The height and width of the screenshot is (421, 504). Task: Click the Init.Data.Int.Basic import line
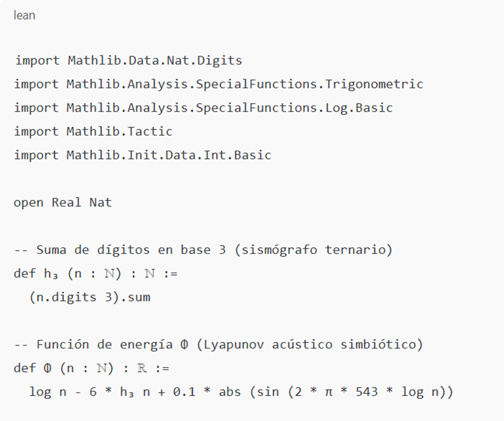click(142, 155)
